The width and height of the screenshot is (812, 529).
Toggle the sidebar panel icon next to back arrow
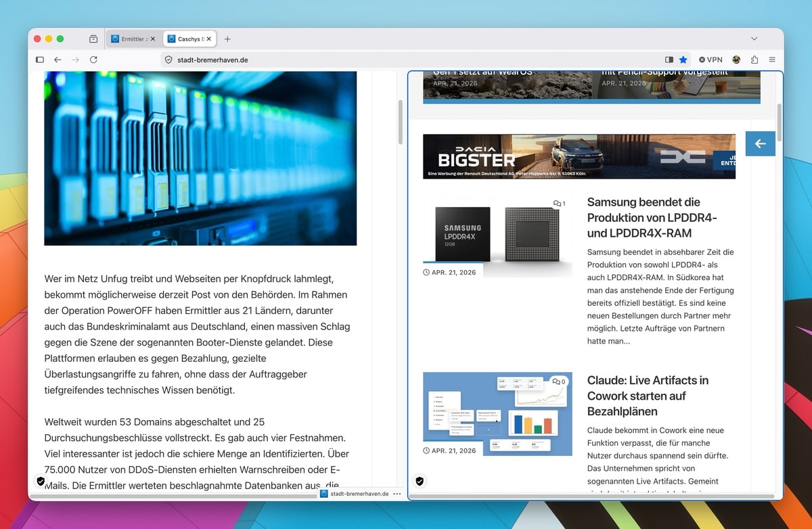coord(40,60)
